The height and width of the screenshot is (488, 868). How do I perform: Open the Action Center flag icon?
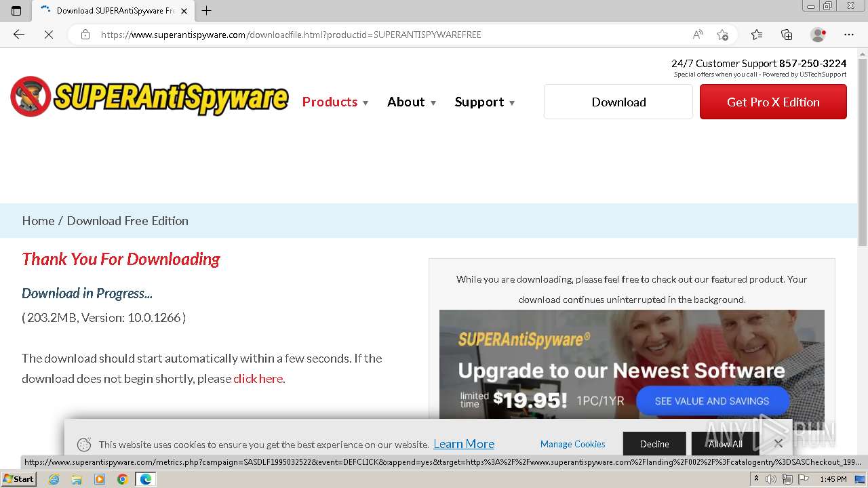coord(804,479)
